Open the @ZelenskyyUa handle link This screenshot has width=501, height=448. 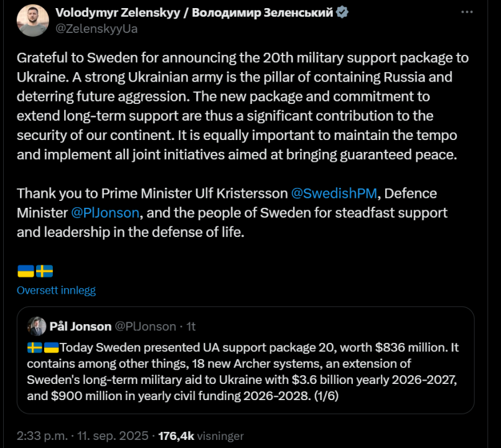[96, 29]
